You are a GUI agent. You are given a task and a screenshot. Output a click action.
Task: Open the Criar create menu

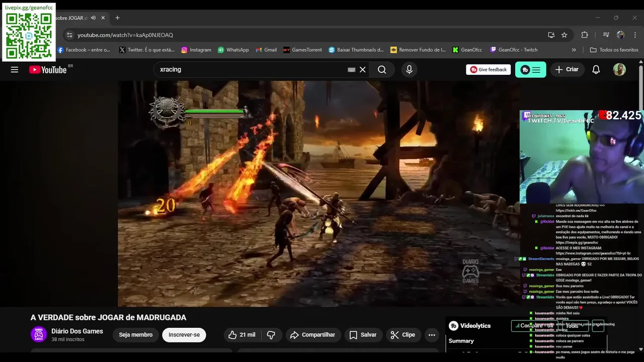tap(567, 69)
